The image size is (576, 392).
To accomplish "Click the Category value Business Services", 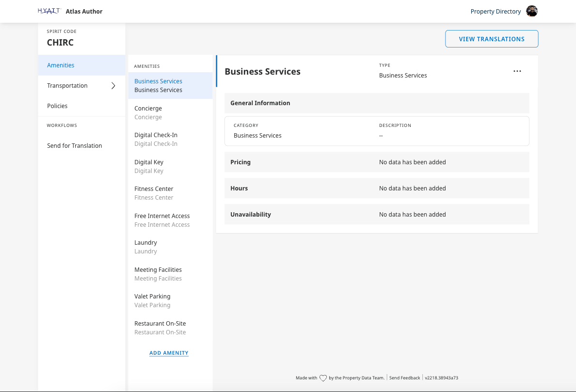I will coord(257,136).
